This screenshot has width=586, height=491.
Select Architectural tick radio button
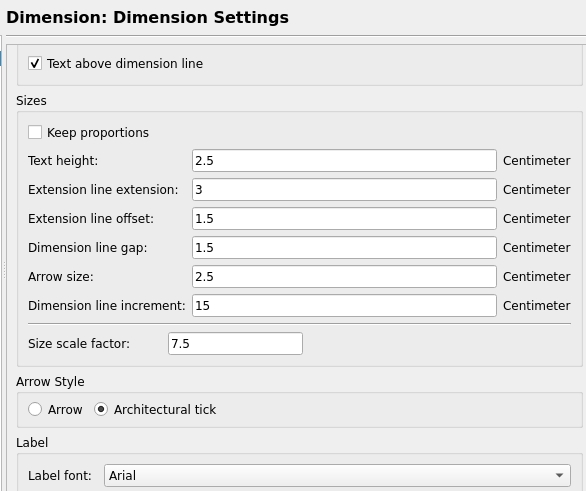[101, 409]
